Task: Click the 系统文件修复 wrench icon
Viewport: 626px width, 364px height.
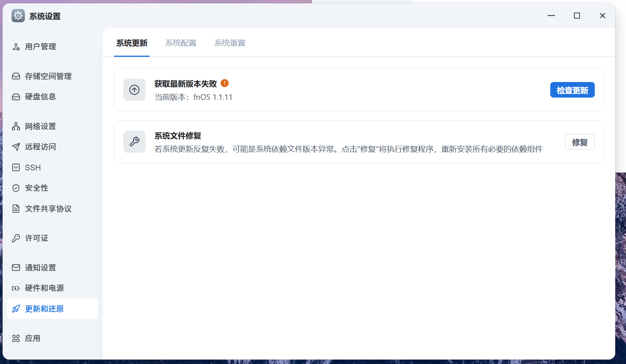Action: [x=134, y=141]
